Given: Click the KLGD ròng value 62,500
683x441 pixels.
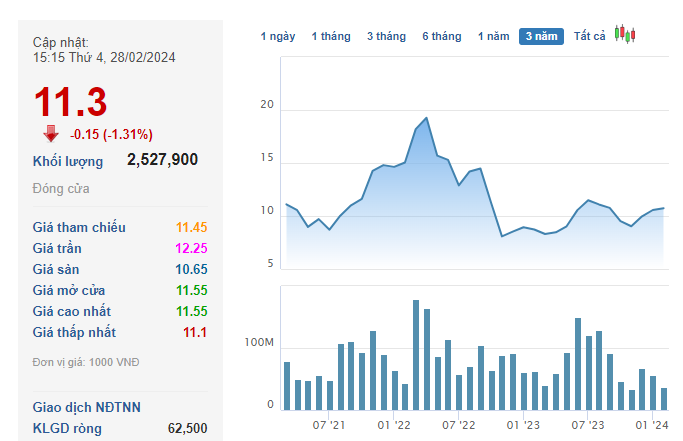Looking at the screenshot, I should [188, 428].
